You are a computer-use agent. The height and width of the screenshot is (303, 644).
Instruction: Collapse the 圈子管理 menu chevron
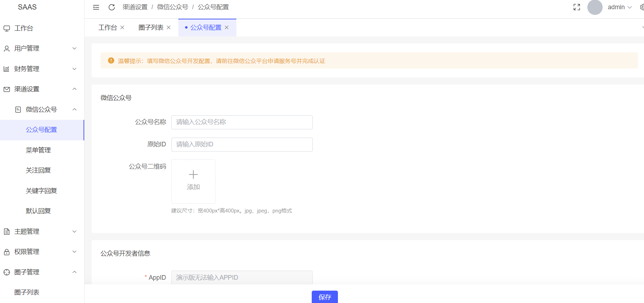74,272
